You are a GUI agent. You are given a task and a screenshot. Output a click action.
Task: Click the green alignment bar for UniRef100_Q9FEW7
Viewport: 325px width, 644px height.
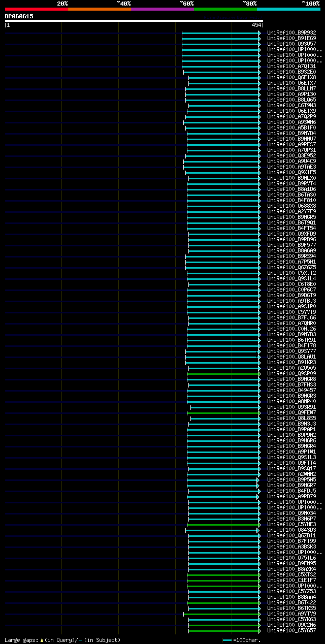point(225,413)
